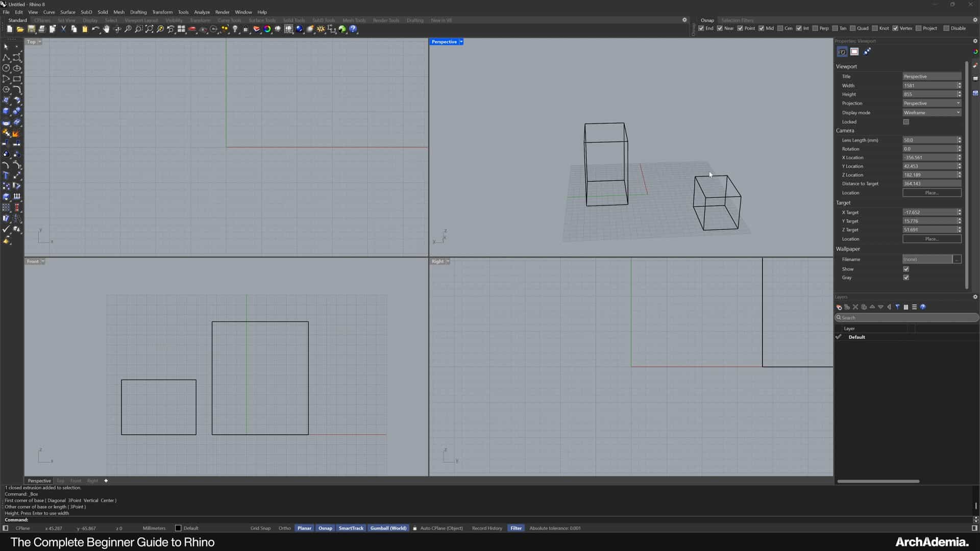Select the Circle tool in left sidebar

6,68
